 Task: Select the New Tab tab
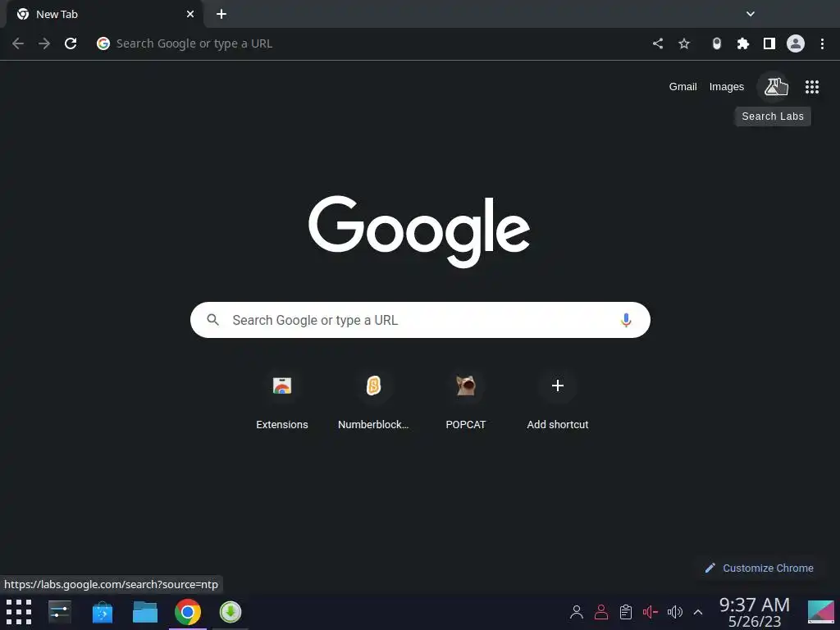point(102,15)
